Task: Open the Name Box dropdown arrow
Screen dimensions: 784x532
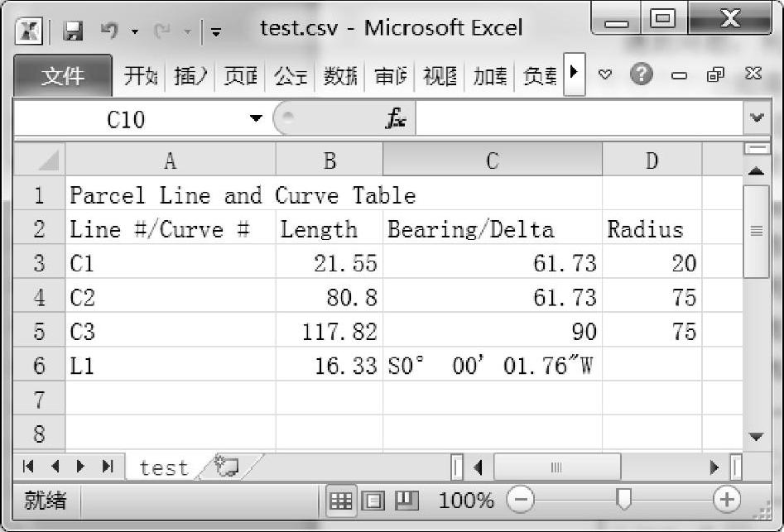Action: click(x=256, y=119)
